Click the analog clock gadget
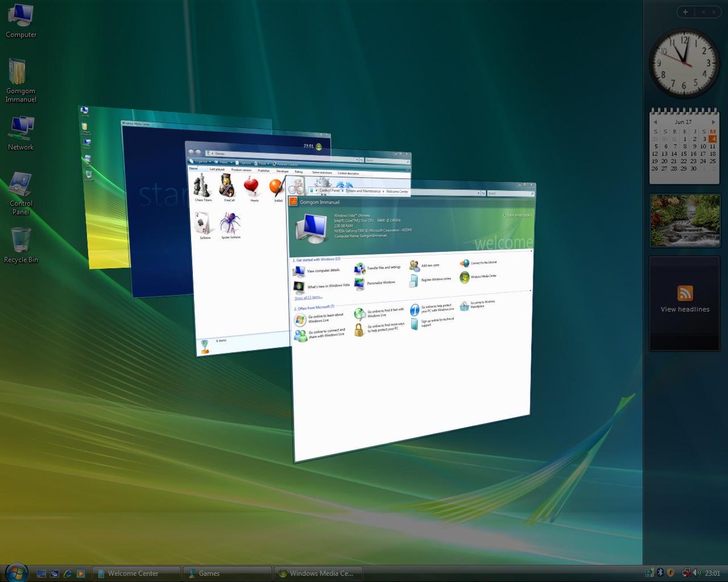The image size is (728, 582). [x=684, y=62]
